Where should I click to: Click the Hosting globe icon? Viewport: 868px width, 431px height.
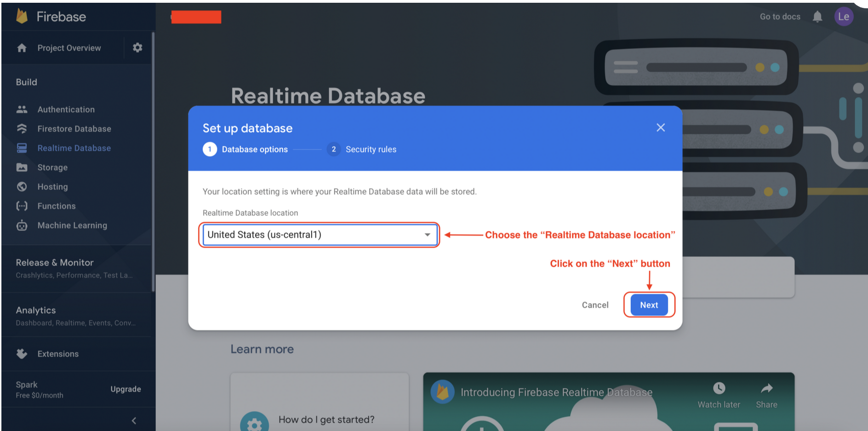coord(22,187)
